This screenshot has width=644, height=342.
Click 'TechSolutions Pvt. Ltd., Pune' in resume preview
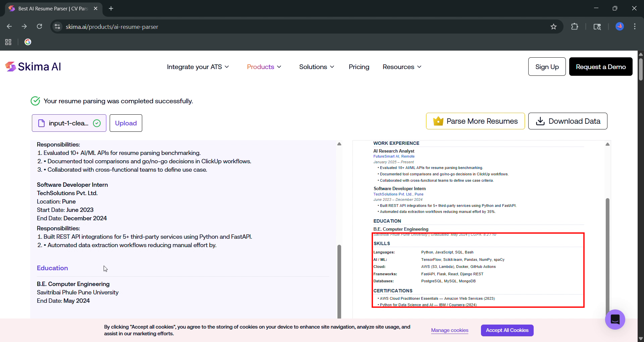(398, 194)
